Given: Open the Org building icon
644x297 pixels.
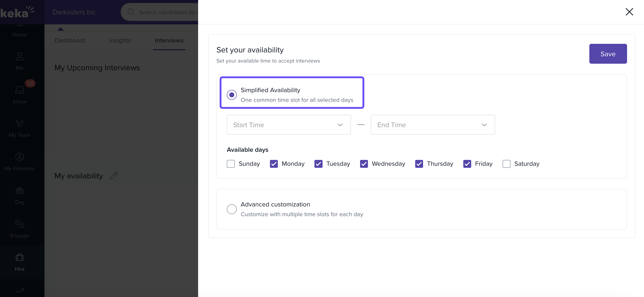Looking at the screenshot, I should (19, 190).
